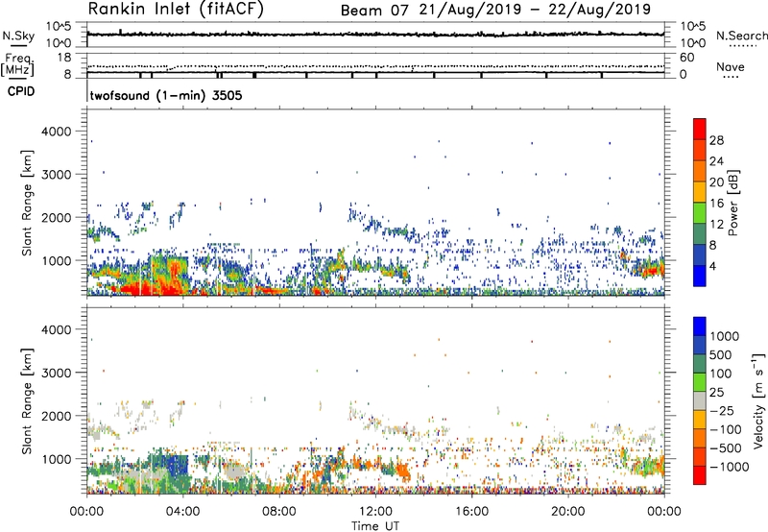Click the '-1000' label on the velocity color bar
The width and height of the screenshot is (768, 532).
point(729,467)
